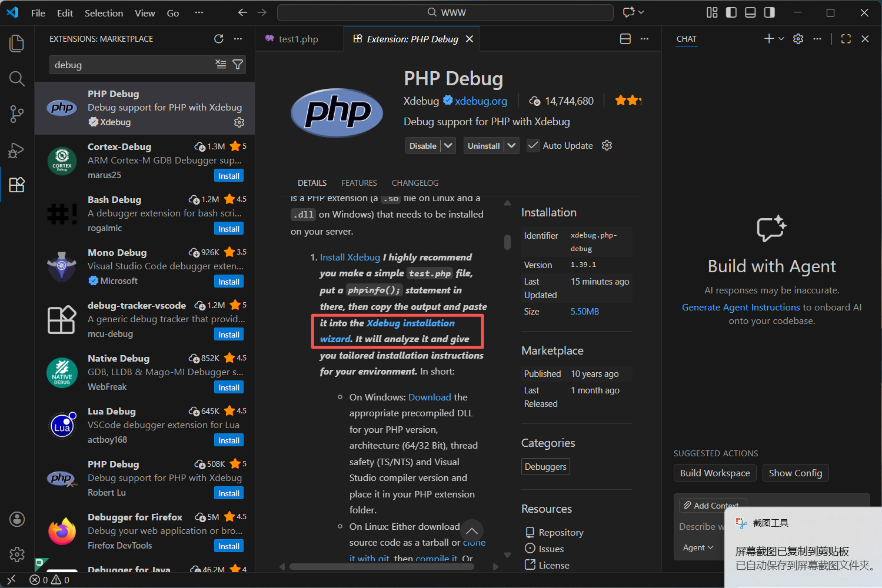Open the chat panel more actions

[817, 39]
